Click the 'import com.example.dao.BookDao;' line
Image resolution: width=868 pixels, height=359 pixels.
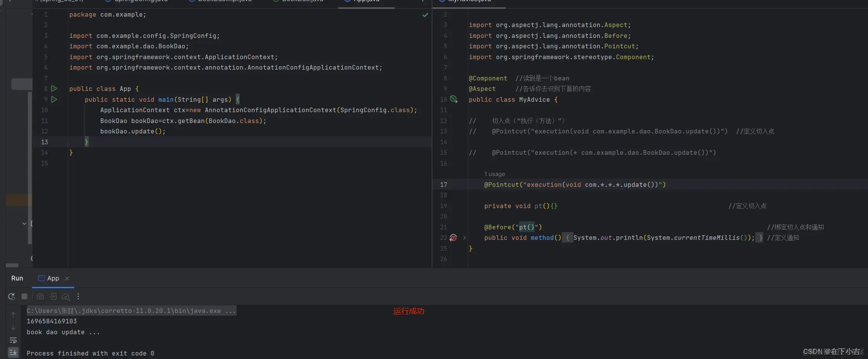pos(129,46)
